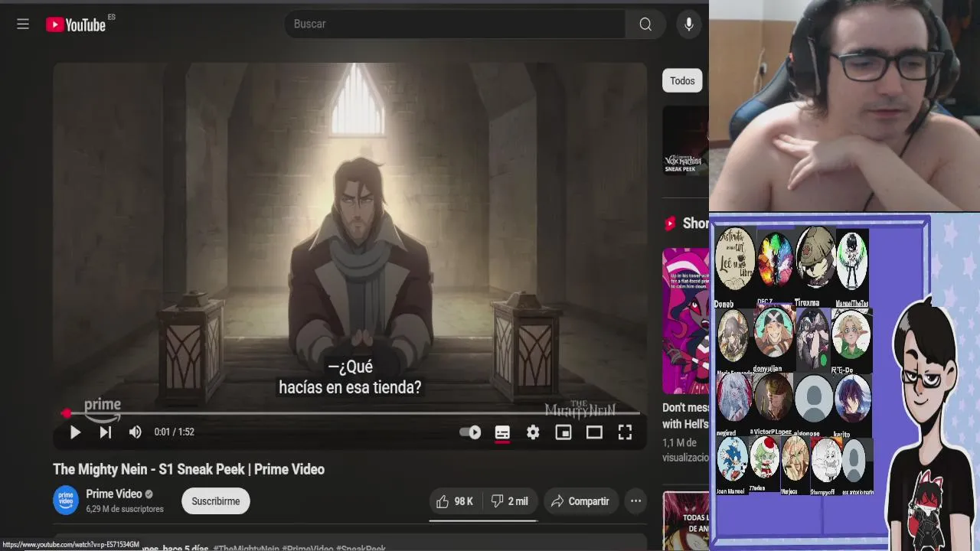Open the YouTube guide hamburger menu
Image resolution: width=980 pixels, height=551 pixels.
[23, 24]
